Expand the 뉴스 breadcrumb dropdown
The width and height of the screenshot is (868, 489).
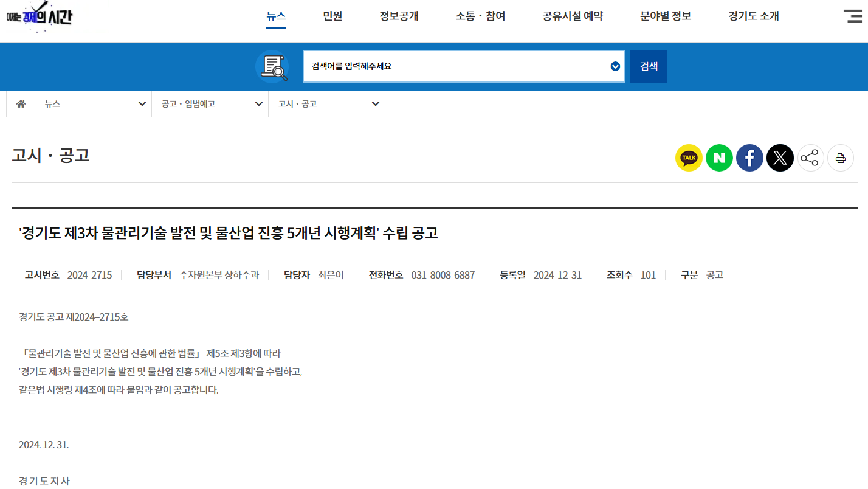tap(93, 104)
